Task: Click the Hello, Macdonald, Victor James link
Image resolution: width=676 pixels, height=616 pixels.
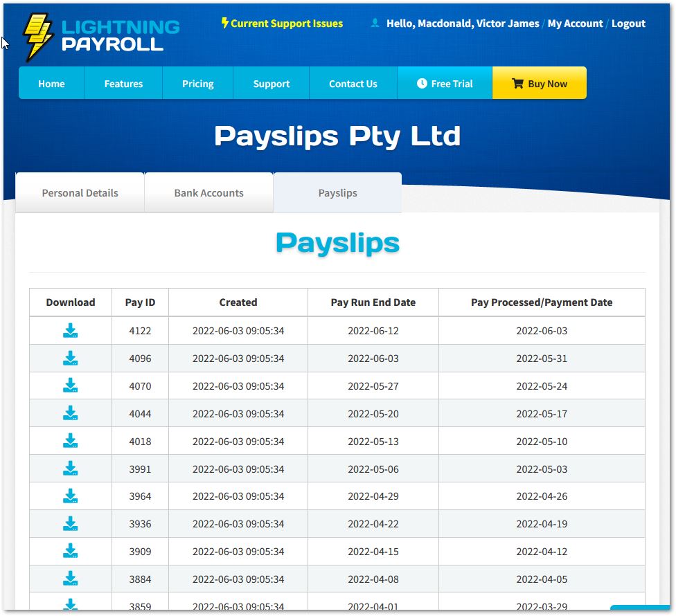Action: (463, 24)
